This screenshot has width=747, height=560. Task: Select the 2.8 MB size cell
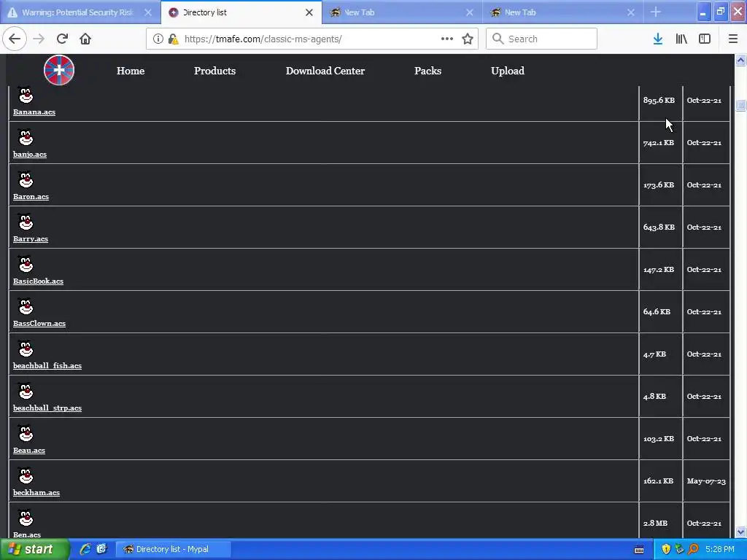(661, 523)
